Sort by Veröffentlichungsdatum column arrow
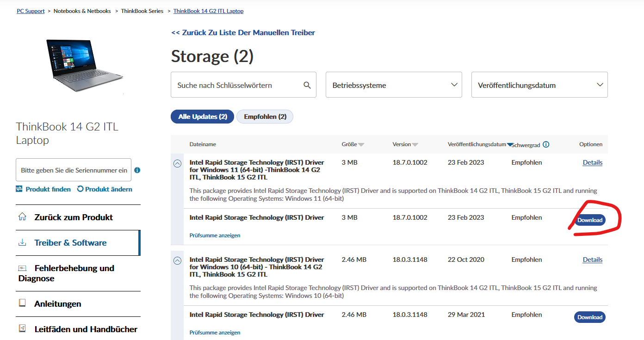644x340 pixels. [x=509, y=145]
